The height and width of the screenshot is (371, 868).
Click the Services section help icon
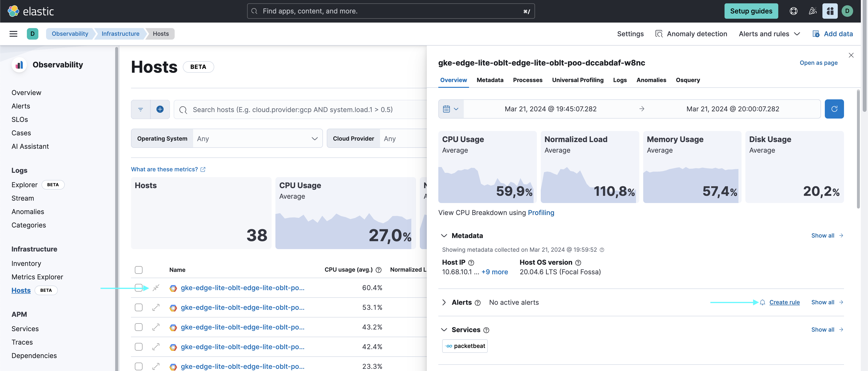[x=486, y=330]
